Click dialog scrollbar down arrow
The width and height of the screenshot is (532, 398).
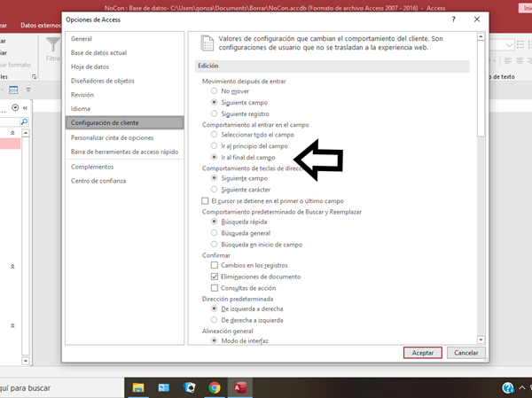click(481, 339)
